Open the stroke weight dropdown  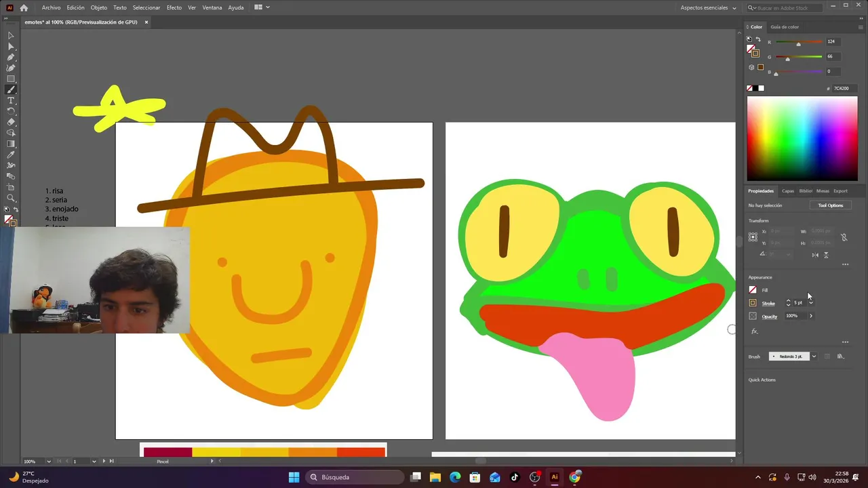(x=810, y=303)
